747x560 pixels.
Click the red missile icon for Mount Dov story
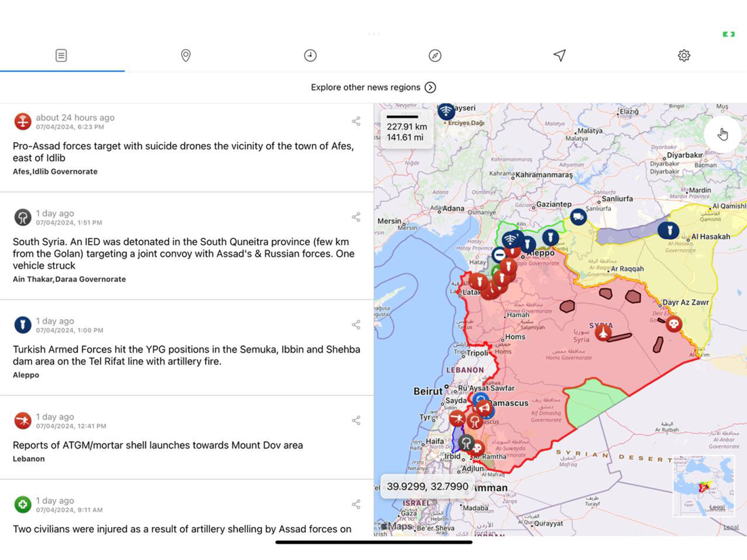(22, 421)
